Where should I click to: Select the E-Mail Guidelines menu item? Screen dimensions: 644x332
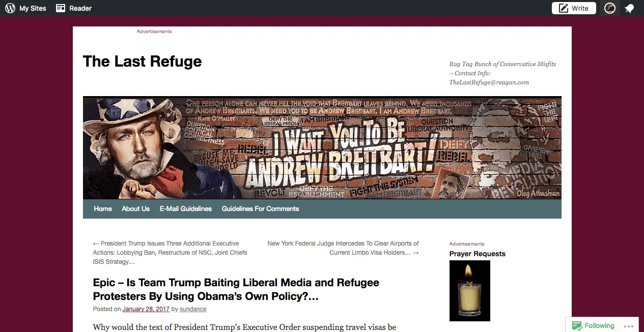pyautogui.click(x=185, y=208)
